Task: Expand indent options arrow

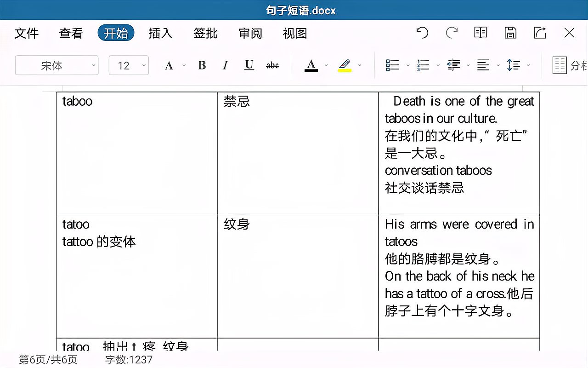Action: pyautogui.click(x=468, y=65)
